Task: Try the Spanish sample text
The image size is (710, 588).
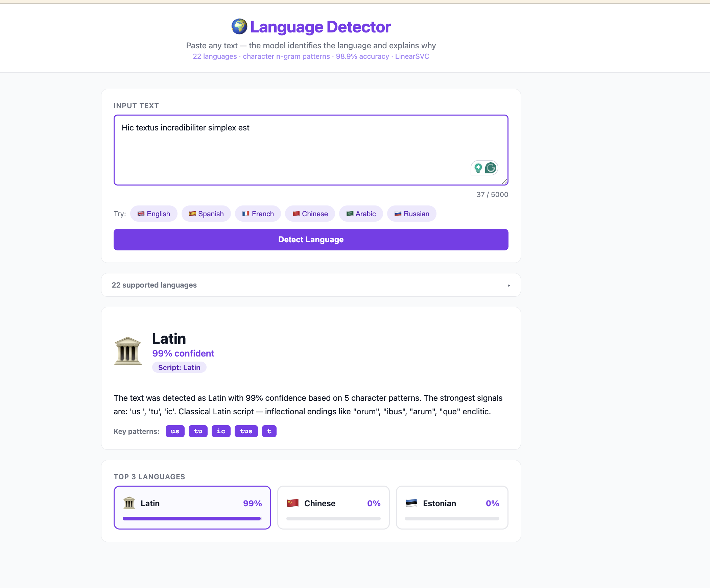Action: [206, 214]
